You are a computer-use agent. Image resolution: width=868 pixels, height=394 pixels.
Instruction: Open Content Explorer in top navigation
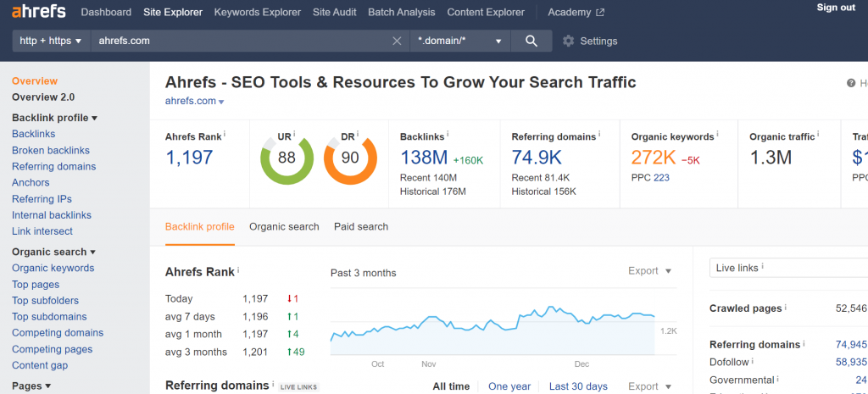tap(486, 12)
